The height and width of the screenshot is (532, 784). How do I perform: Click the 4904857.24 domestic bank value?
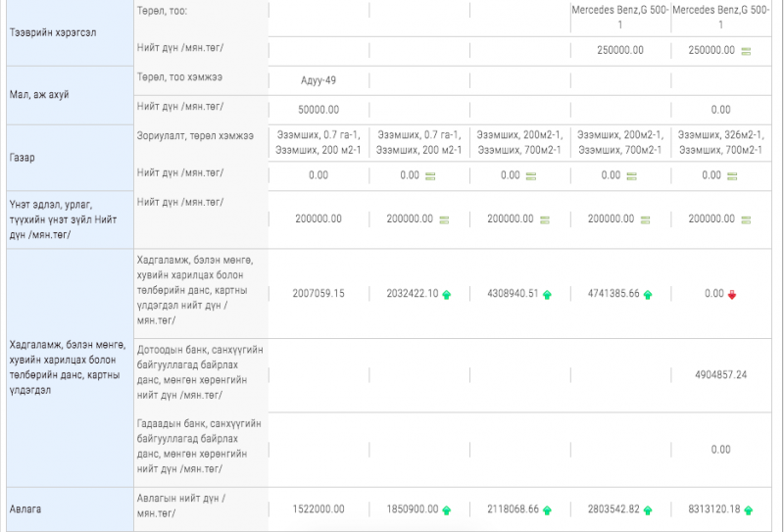pyautogui.click(x=720, y=375)
